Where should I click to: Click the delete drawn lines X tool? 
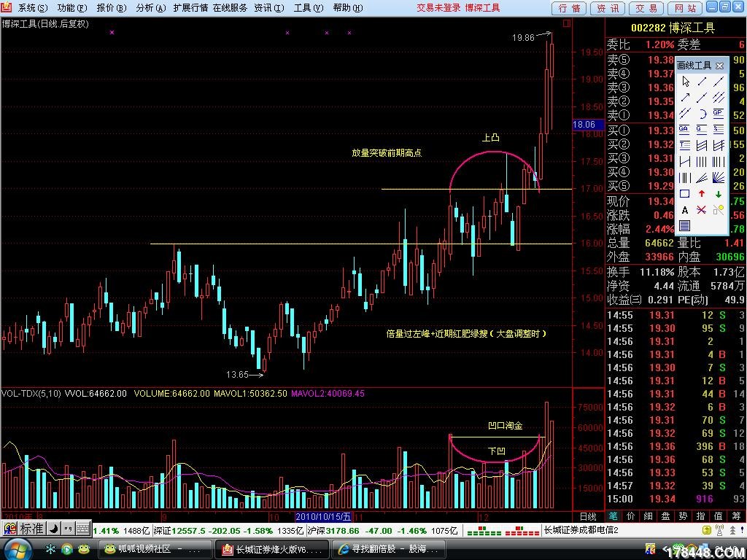point(702,210)
